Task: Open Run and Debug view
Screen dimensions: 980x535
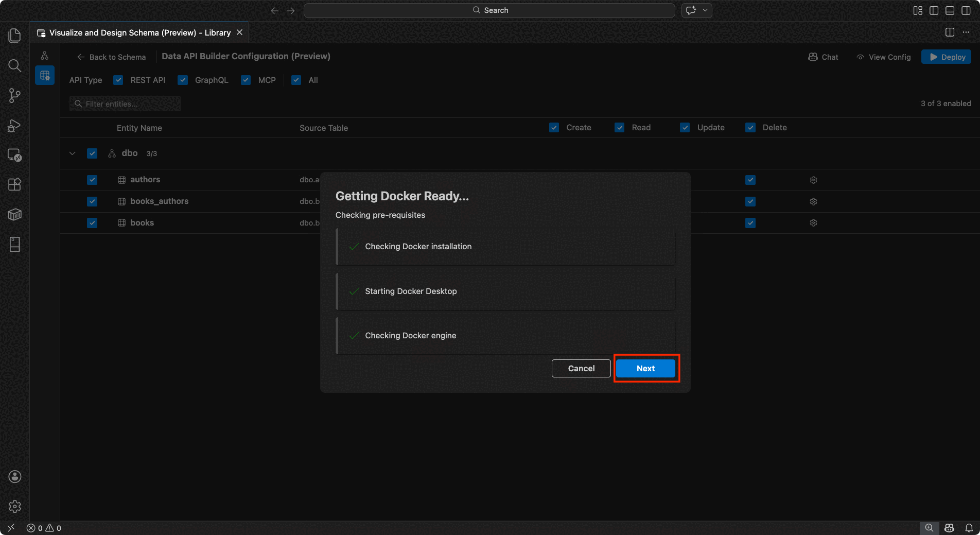Action: [14, 125]
